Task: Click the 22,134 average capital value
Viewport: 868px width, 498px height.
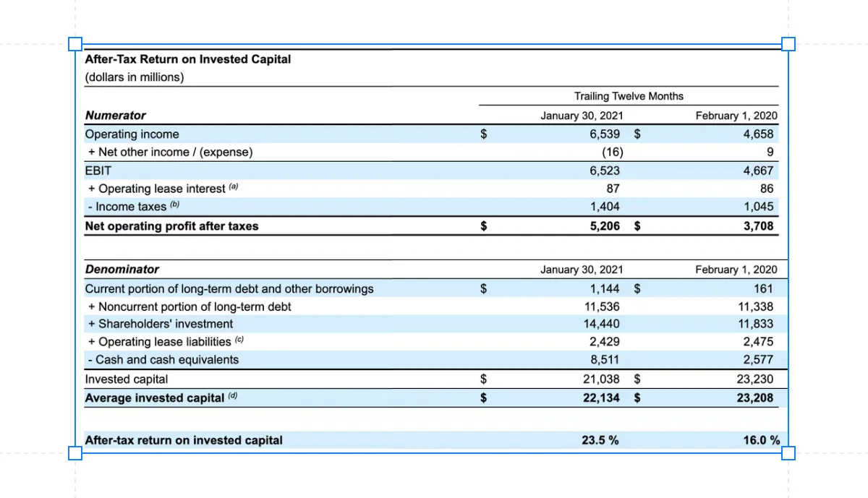Action: coord(602,398)
